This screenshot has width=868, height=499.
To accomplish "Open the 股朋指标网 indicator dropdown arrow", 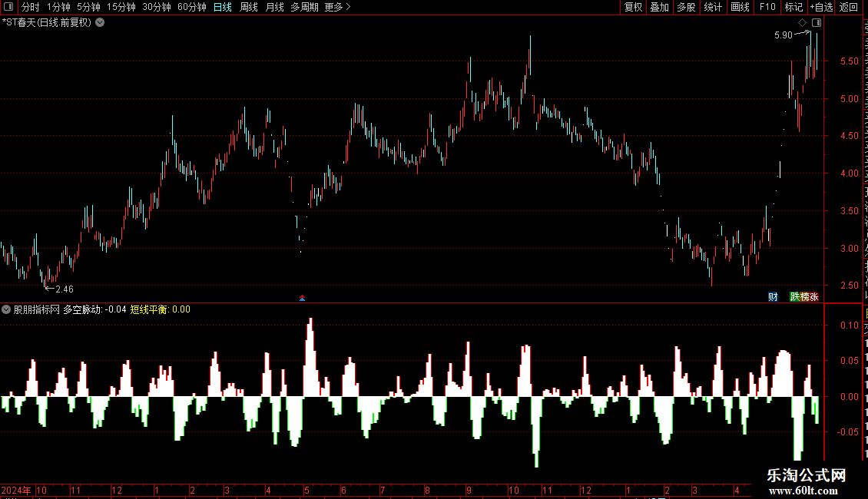I will tap(6, 309).
